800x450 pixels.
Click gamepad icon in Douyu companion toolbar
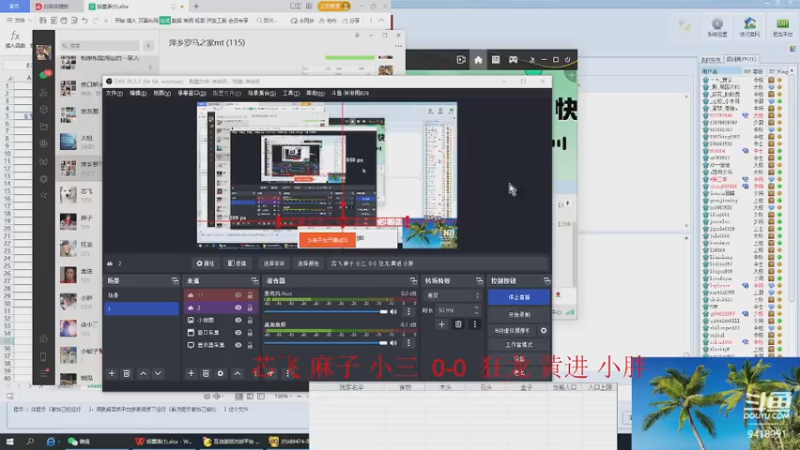(513, 60)
